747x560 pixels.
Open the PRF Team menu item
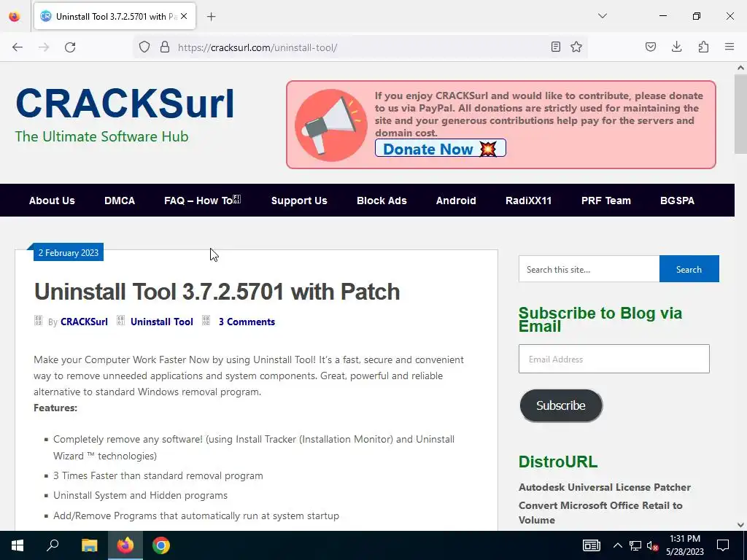606,201
